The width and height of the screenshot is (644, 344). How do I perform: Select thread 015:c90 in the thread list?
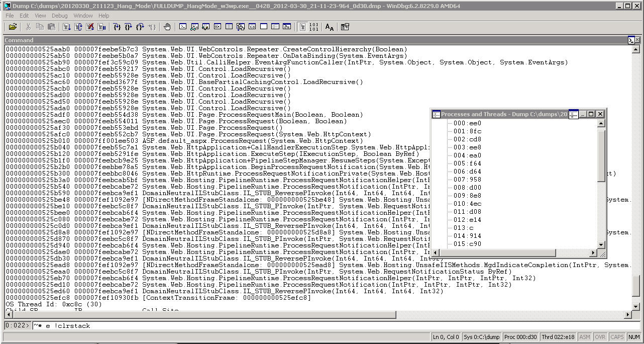(x=467, y=244)
